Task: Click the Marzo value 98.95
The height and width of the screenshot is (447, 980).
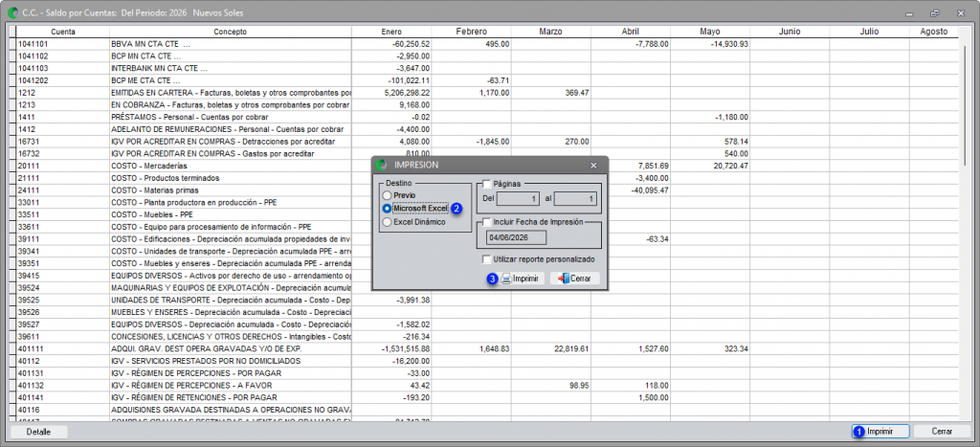Action: click(551, 385)
